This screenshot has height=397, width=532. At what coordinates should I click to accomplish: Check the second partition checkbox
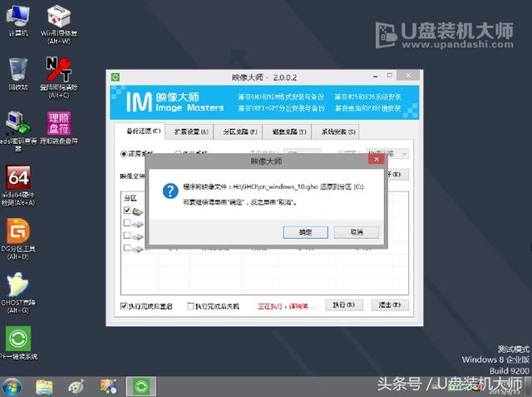[x=127, y=223]
